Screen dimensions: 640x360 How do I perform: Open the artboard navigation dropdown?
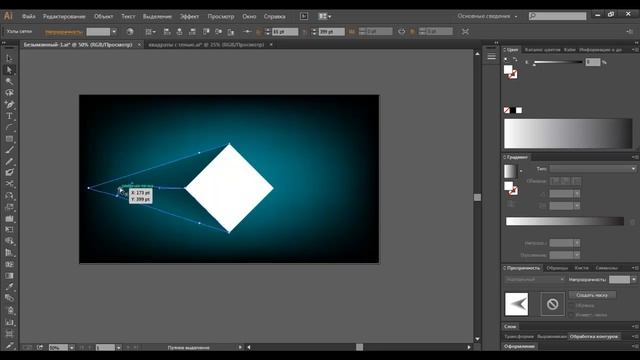[118, 347]
